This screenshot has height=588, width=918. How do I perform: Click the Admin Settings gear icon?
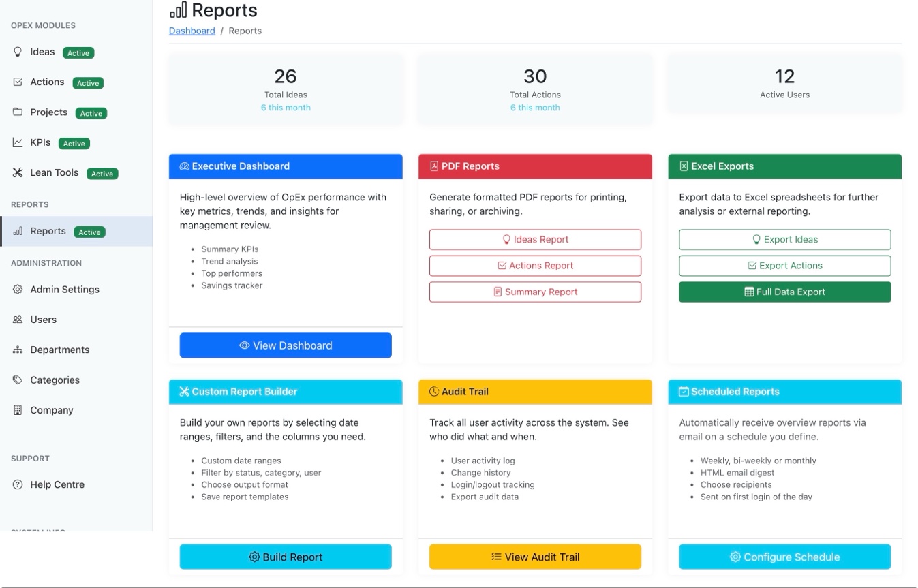pyautogui.click(x=17, y=289)
